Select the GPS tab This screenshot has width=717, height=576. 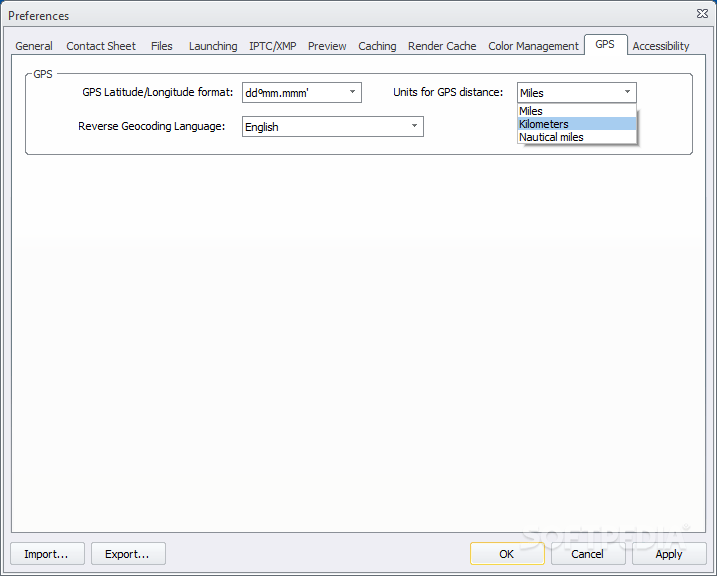coord(605,44)
